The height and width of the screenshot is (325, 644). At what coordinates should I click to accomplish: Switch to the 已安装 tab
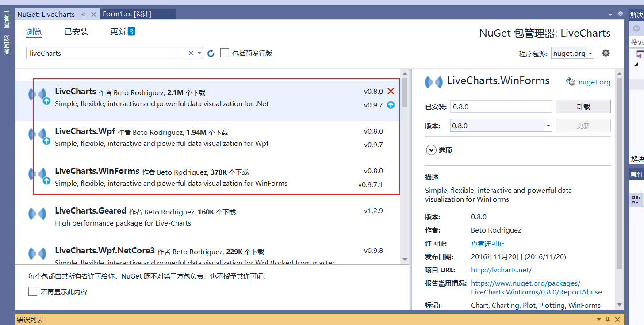click(76, 32)
